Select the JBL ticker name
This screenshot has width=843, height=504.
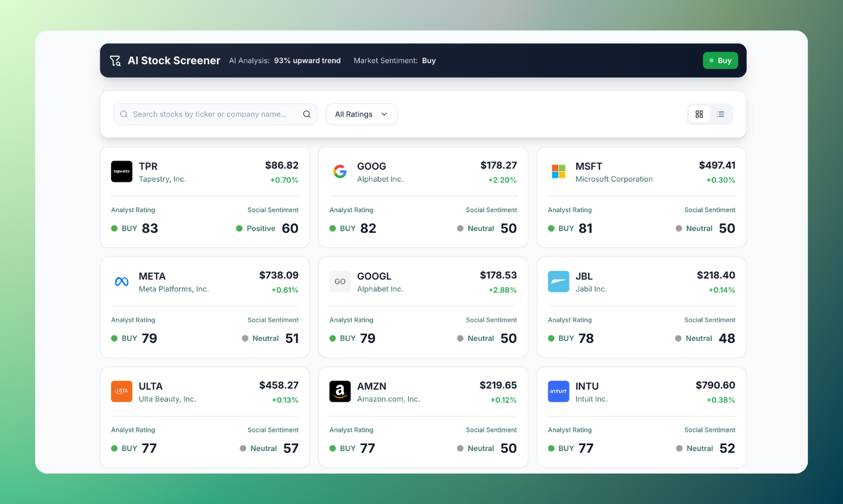tap(584, 276)
